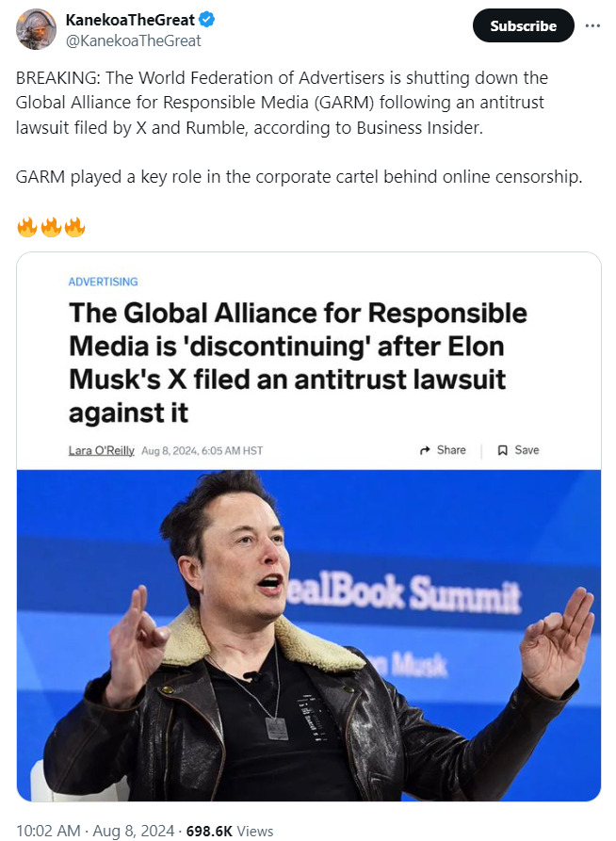Visit author Lara O'Reilly's link
This screenshot has width=616, height=841.
pos(102,450)
